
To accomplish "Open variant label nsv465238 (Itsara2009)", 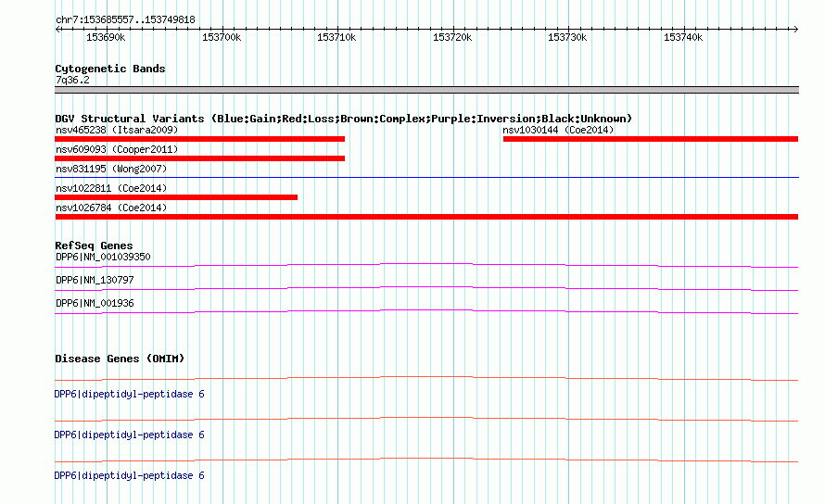I will (117, 130).
